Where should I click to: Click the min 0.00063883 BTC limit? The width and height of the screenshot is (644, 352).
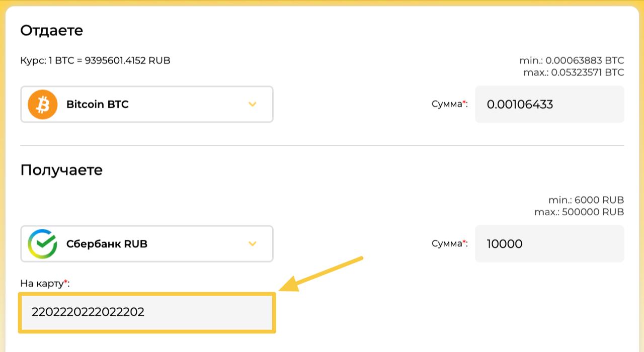[x=572, y=61]
